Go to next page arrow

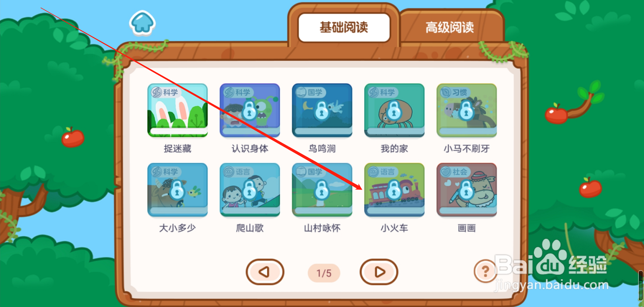(379, 272)
